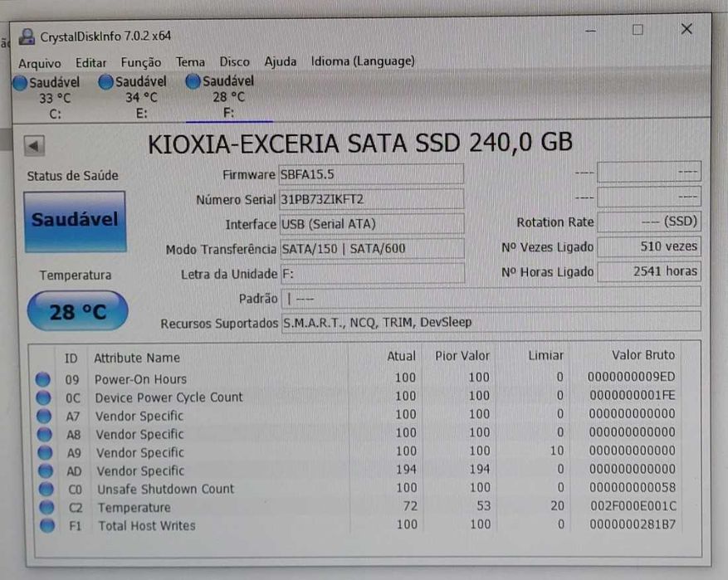The image size is (728, 580).
Task: Select the Power-On Hours attribute name
Action: point(140,379)
